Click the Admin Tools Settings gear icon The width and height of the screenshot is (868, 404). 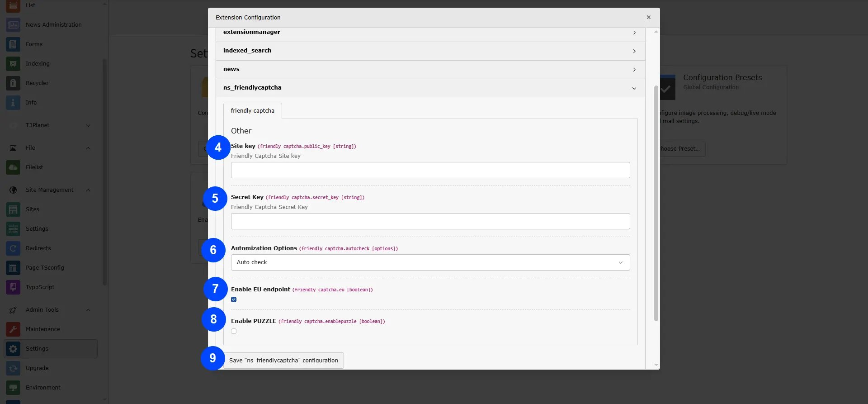(13, 349)
